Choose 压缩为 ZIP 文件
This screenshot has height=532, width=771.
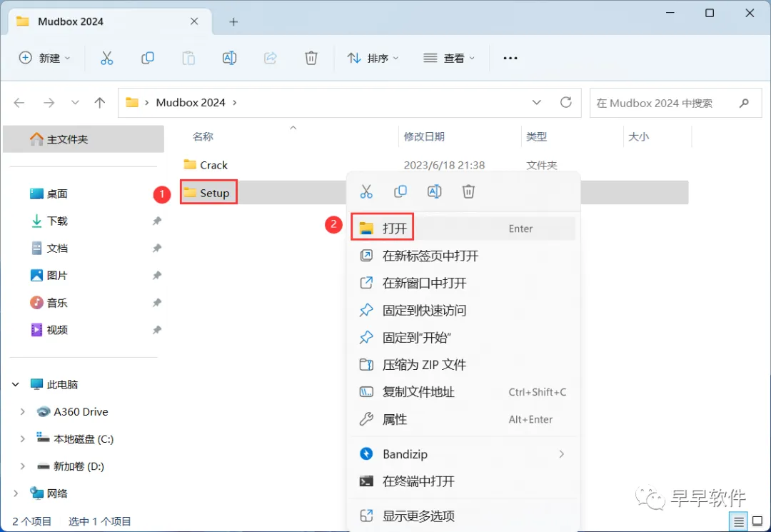(463, 365)
